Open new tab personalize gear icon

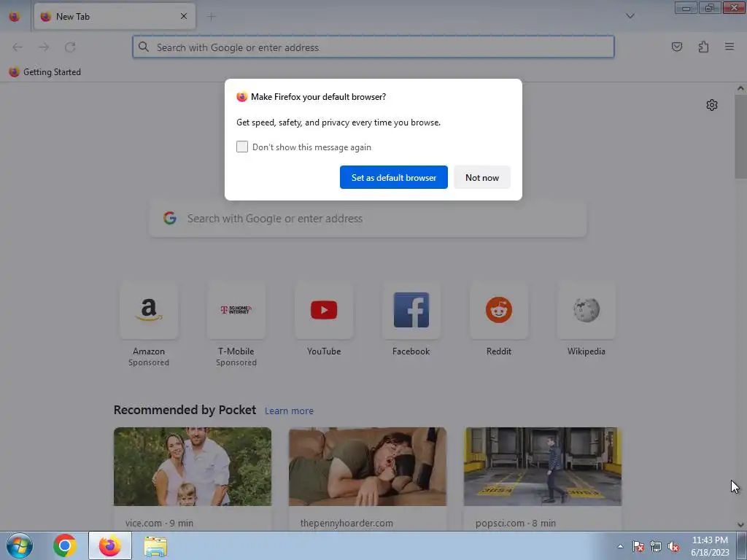[712, 105]
